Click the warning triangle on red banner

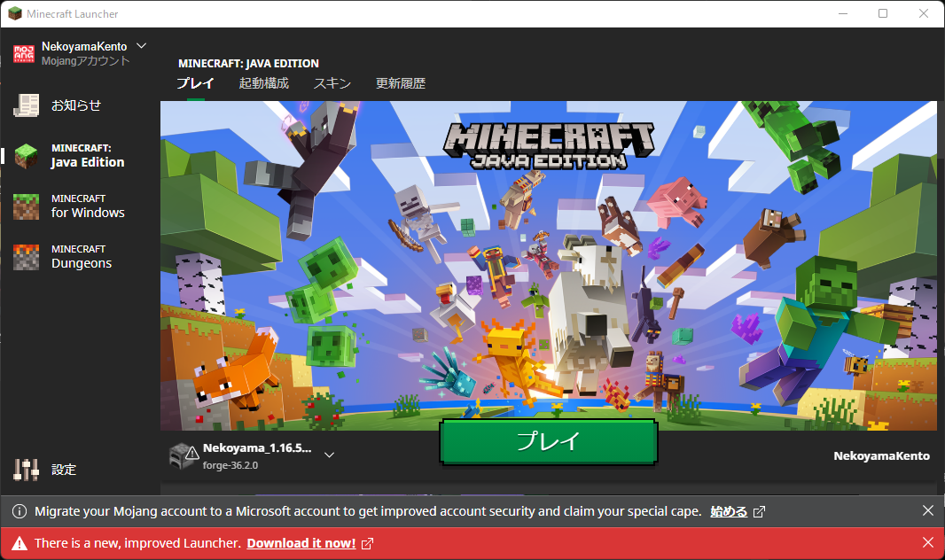[20, 543]
